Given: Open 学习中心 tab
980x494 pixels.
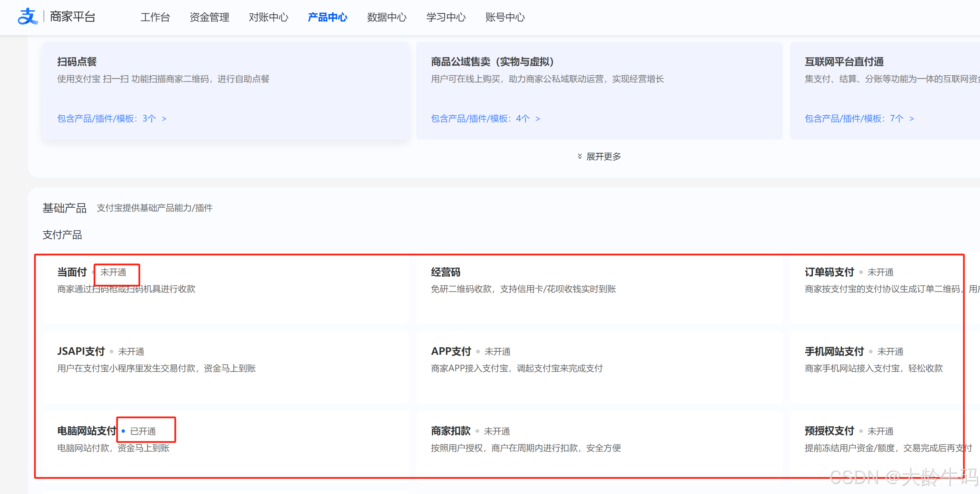Looking at the screenshot, I should pos(446,17).
